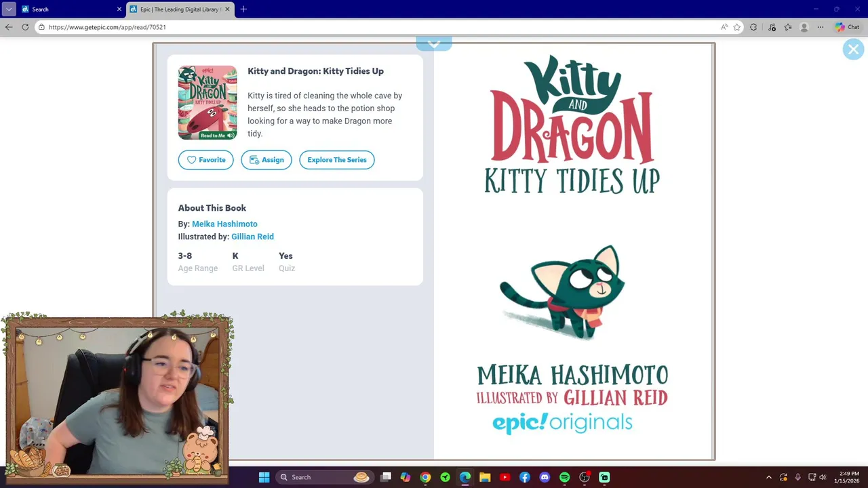Image resolution: width=868 pixels, height=488 pixels.
Task: Open the Settings and more ellipsis menu
Action: [x=821, y=27]
